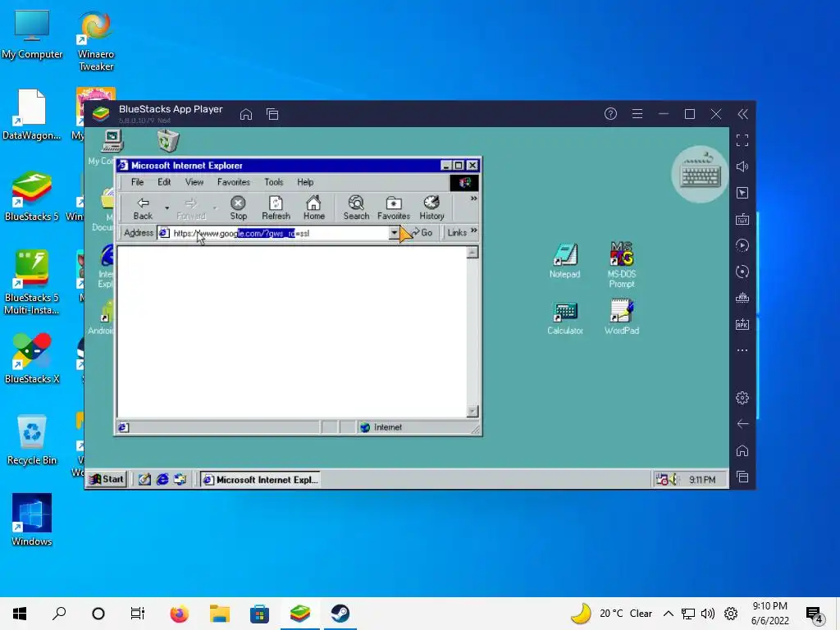The image size is (840, 630).
Task: Collapse the BlueStacks sidebar double-arrow
Action: click(x=742, y=113)
